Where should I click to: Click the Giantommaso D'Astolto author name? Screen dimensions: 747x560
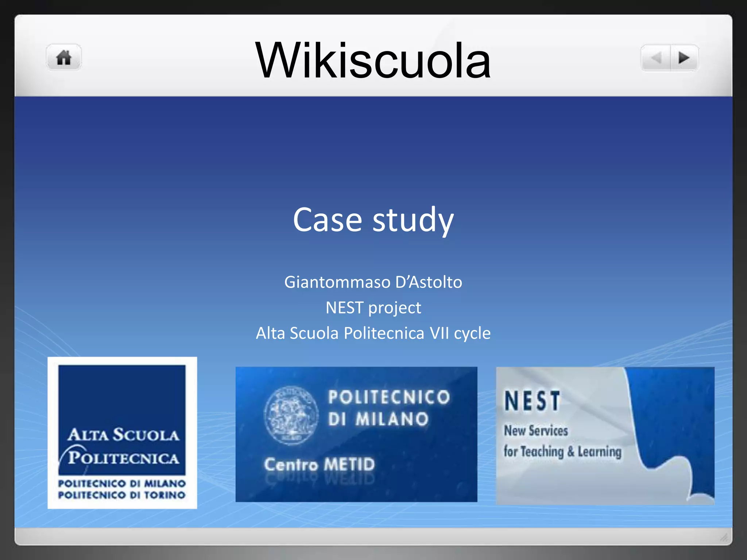click(x=373, y=282)
